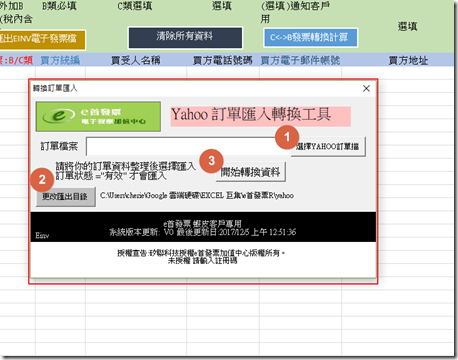Start conversion with 開始轉換資料 button
This screenshot has height=360, width=458.
(x=250, y=172)
